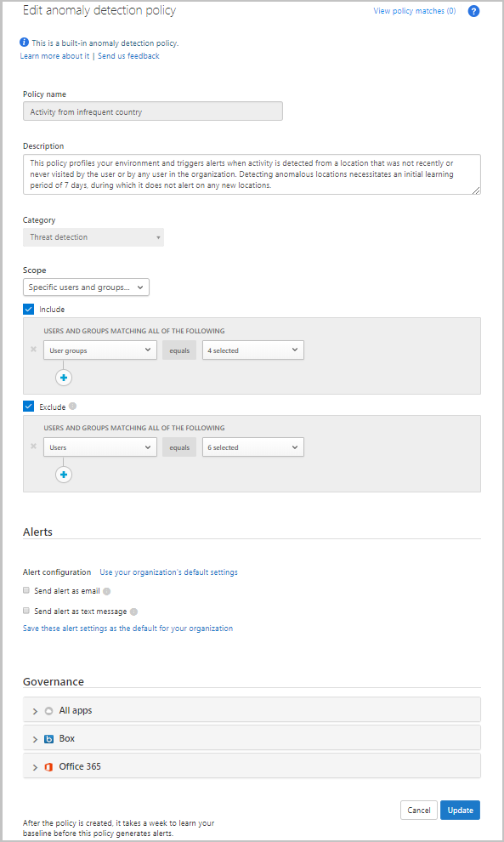Click the blue info icon near built-in policy note
This screenshot has width=504, height=842.
tap(24, 43)
